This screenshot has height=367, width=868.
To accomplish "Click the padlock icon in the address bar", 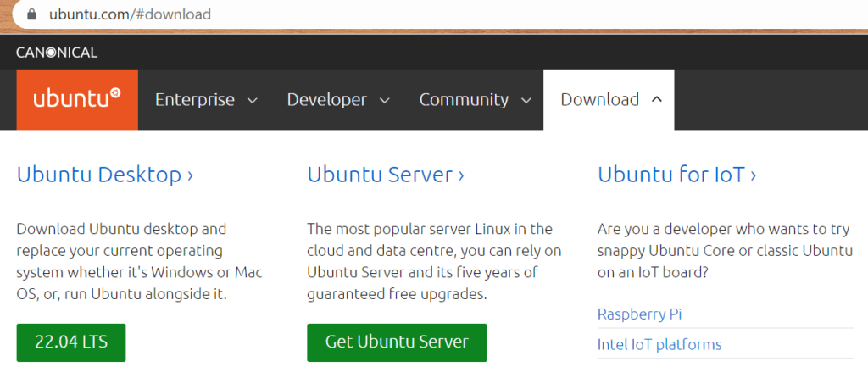I will click(x=31, y=14).
